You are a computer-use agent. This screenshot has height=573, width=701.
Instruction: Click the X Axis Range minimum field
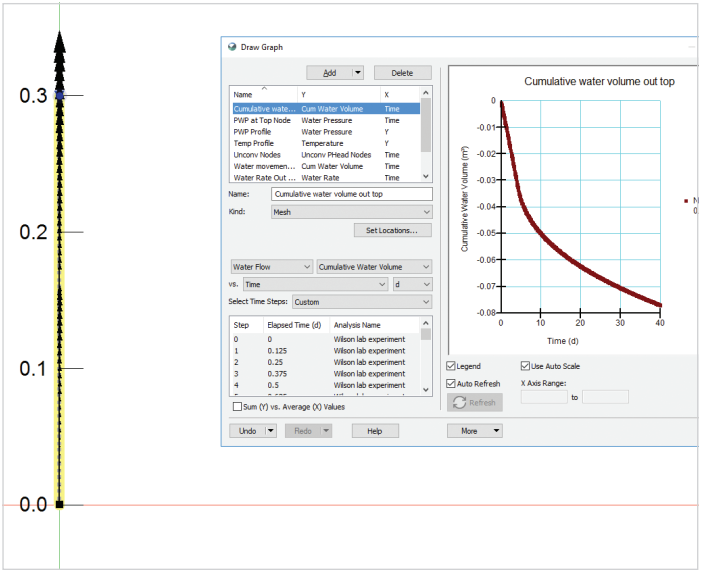pos(544,397)
